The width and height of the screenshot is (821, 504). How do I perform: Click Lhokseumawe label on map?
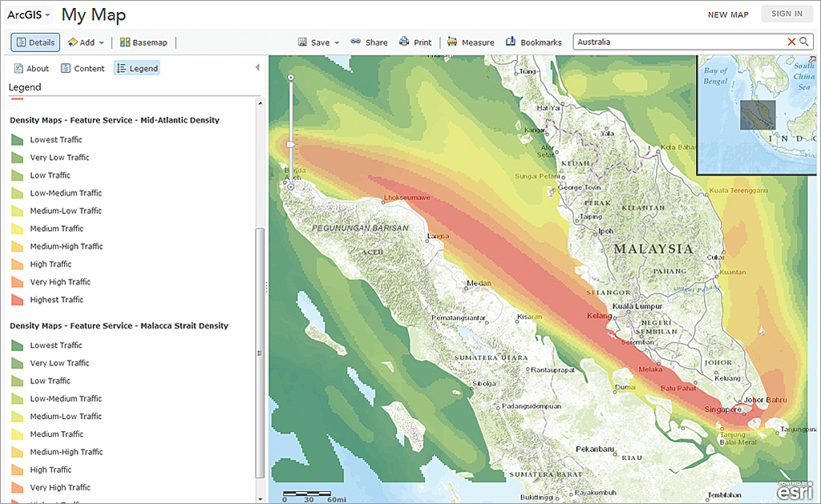[x=406, y=198]
